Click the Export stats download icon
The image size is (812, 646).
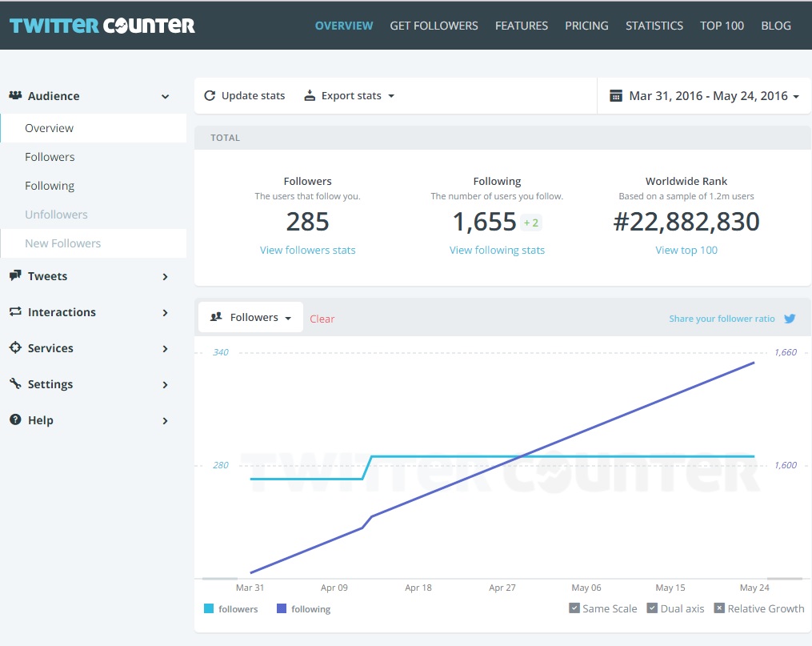(x=310, y=95)
